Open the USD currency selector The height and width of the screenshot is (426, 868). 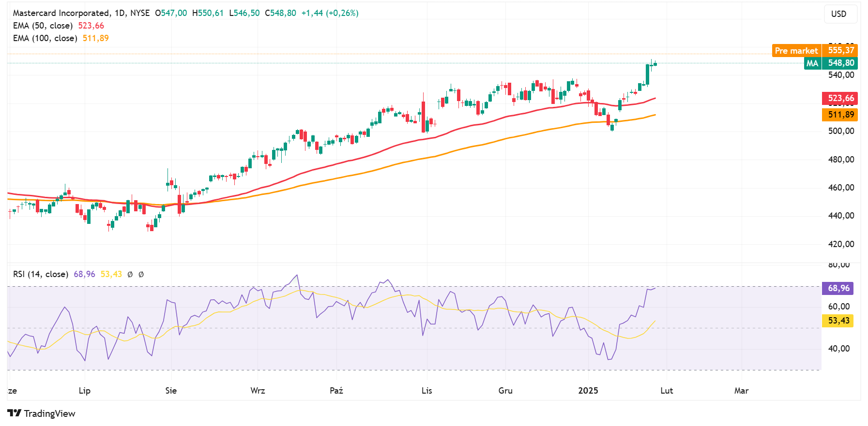click(x=840, y=14)
